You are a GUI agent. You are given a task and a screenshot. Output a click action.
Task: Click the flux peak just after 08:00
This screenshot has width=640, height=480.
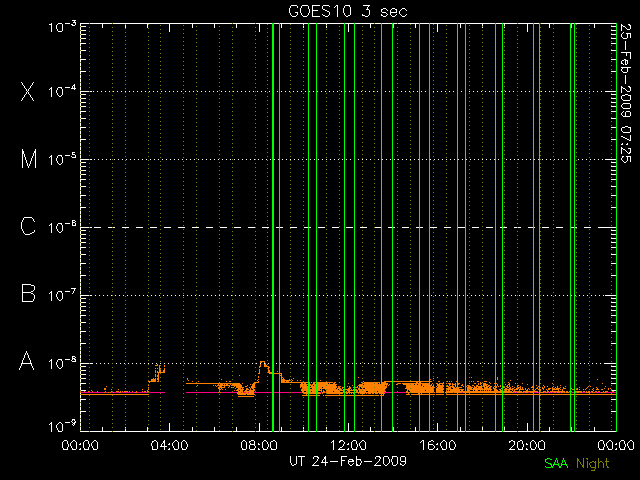[x=263, y=362]
